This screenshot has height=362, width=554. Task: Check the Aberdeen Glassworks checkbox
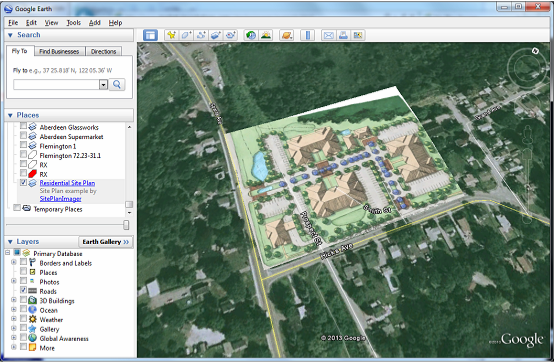coord(23,126)
